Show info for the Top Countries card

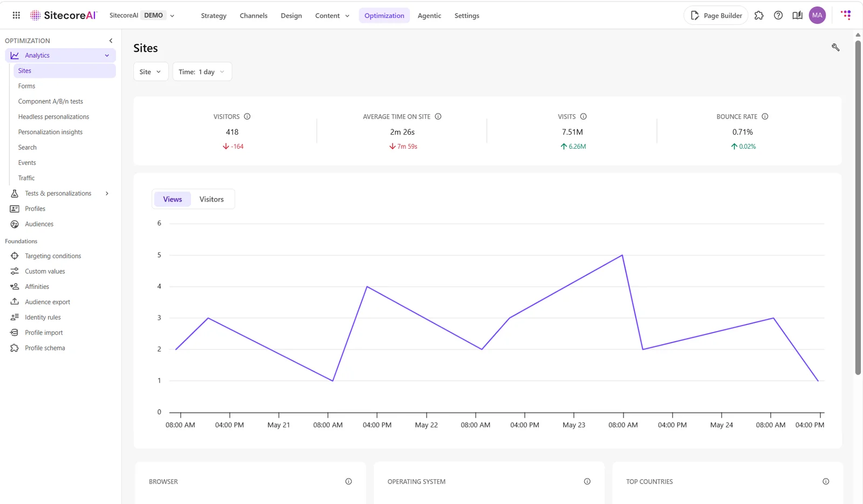point(826,481)
